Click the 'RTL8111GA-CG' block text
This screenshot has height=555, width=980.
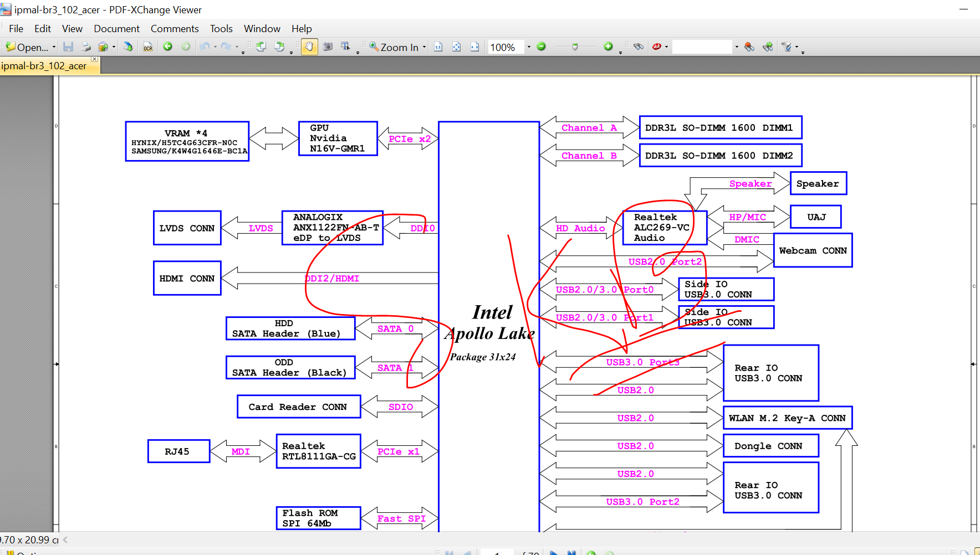coord(319,456)
